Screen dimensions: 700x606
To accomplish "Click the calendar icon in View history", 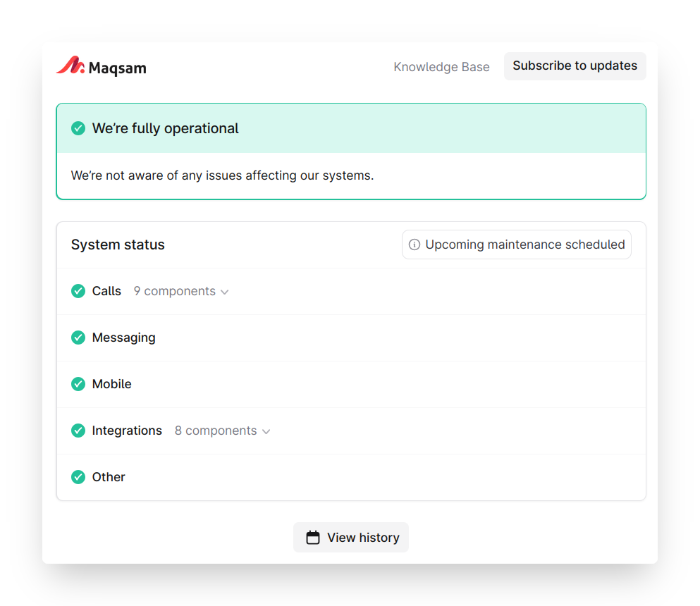I will point(313,538).
